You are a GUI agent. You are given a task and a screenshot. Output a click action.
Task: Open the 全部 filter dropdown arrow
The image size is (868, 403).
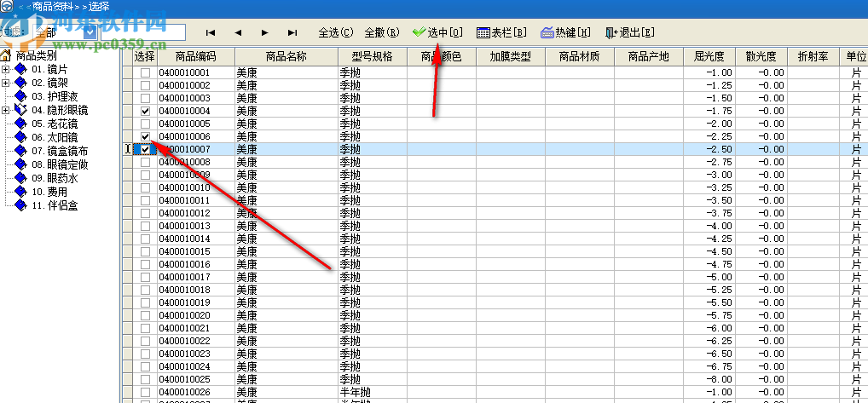[x=90, y=32]
